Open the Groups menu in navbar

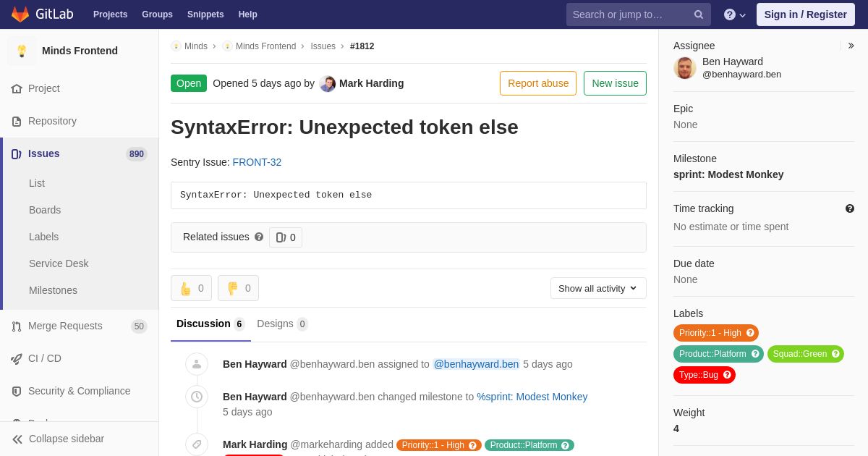pos(157,14)
